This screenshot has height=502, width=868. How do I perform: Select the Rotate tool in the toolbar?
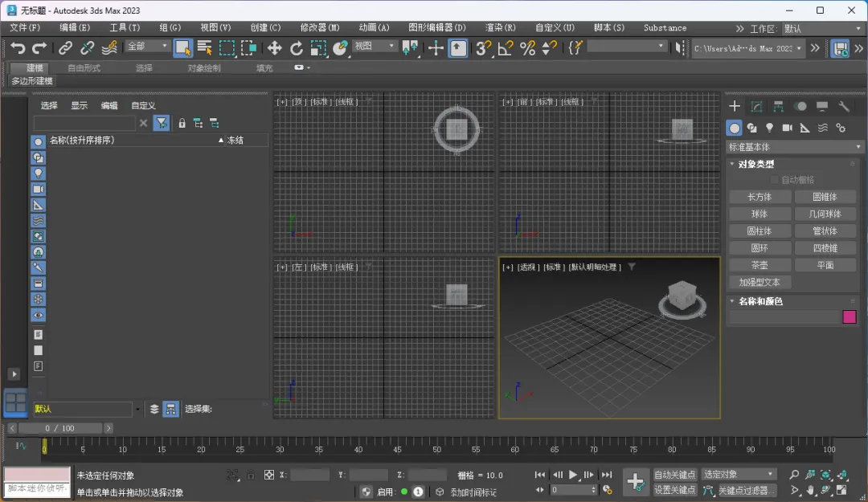click(297, 48)
